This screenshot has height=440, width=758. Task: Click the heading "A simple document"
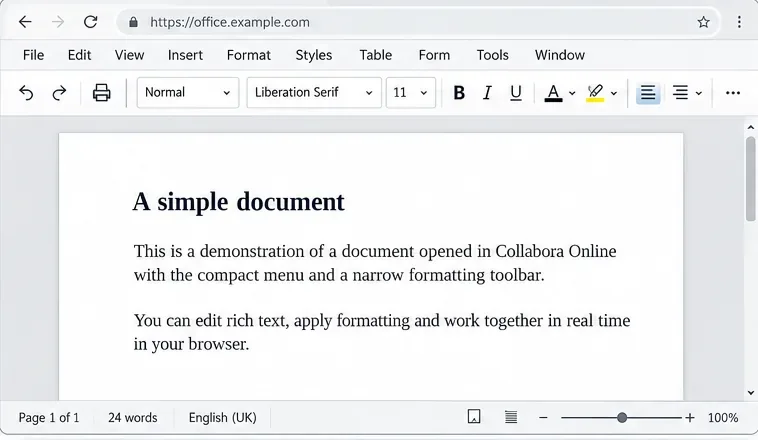(238, 202)
